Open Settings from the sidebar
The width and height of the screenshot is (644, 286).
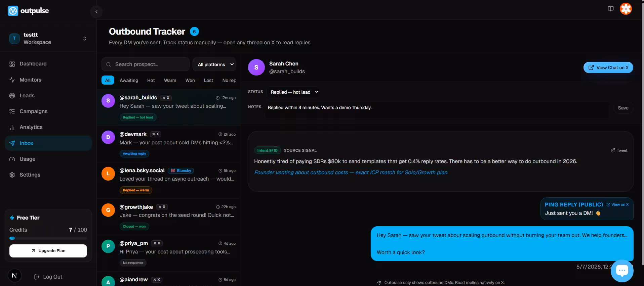pyautogui.click(x=48, y=175)
